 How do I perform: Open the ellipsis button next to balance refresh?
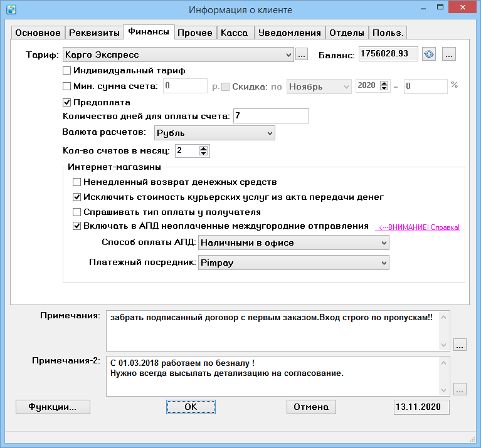point(449,55)
